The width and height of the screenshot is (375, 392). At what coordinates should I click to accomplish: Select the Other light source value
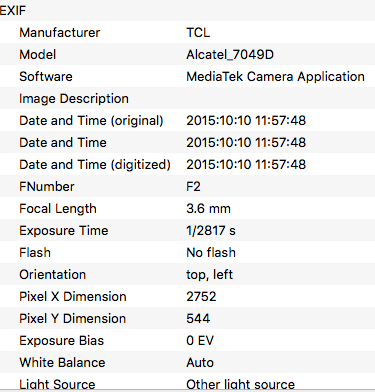tap(241, 384)
